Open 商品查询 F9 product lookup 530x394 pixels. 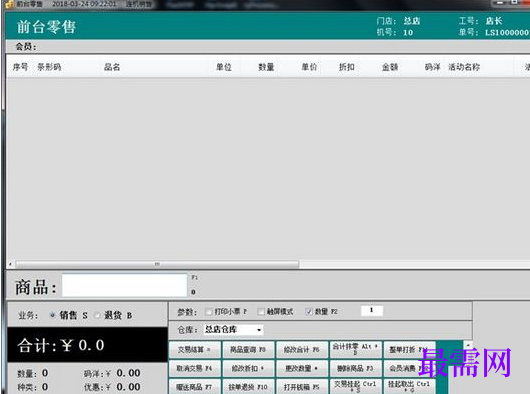[248, 350]
